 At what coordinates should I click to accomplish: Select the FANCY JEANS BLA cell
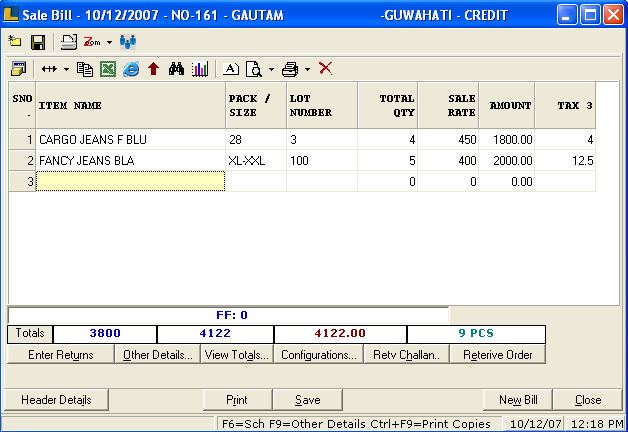pos(131,161)
